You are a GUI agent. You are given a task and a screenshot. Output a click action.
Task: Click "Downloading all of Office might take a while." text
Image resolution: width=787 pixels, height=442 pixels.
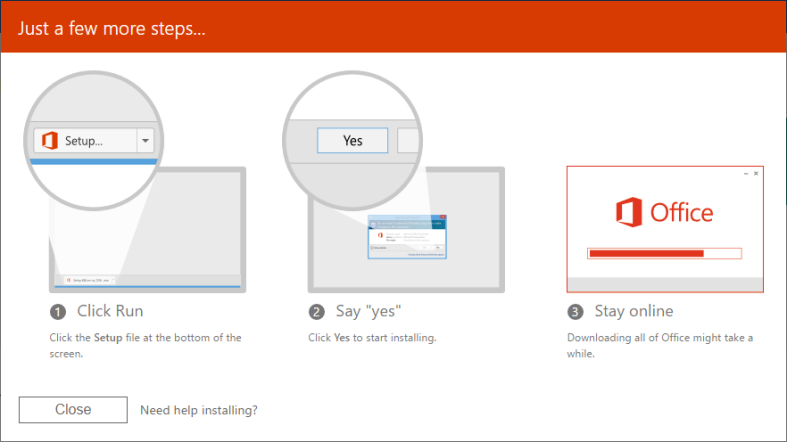pos(660,345)
